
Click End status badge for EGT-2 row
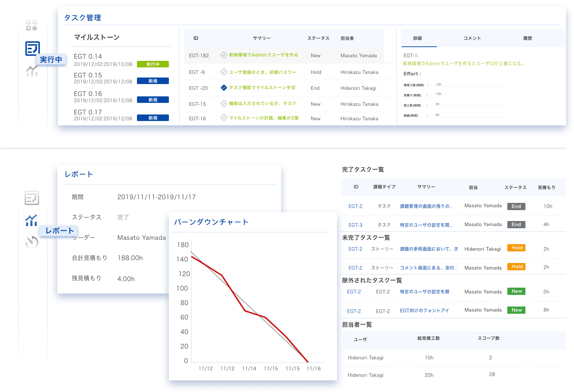[x=516, y=207]
